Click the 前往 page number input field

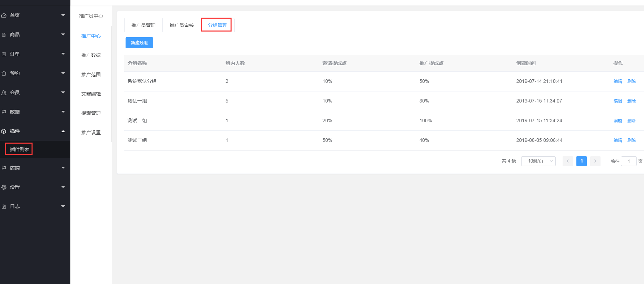[628, 161]
